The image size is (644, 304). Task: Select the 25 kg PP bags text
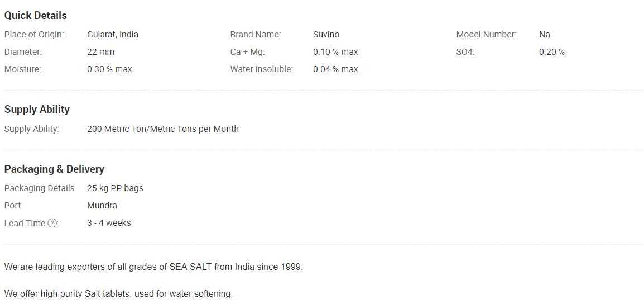(x=115, y=188)
